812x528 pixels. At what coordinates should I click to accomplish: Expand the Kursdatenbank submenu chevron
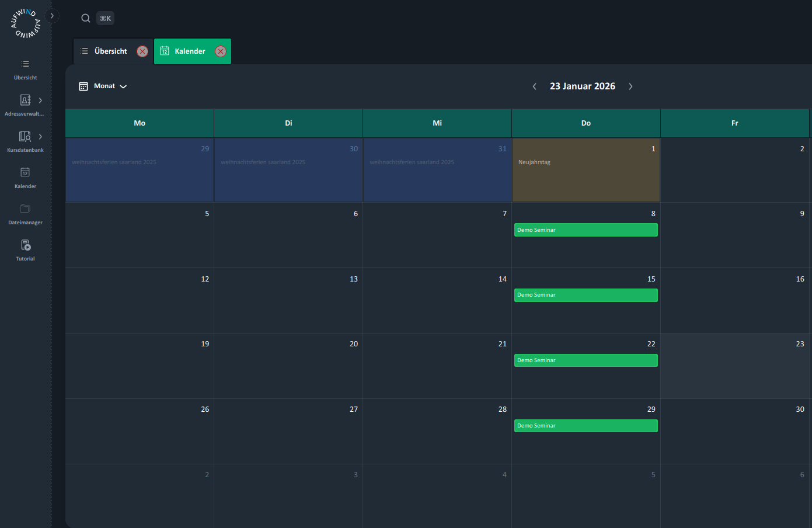(40, 137)
